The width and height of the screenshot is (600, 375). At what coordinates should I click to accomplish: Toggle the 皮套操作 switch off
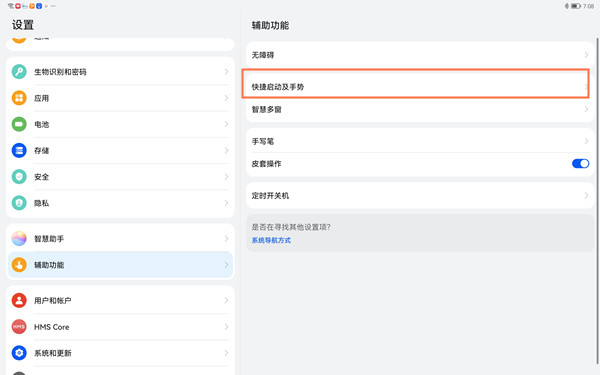(x=580, y=164)
